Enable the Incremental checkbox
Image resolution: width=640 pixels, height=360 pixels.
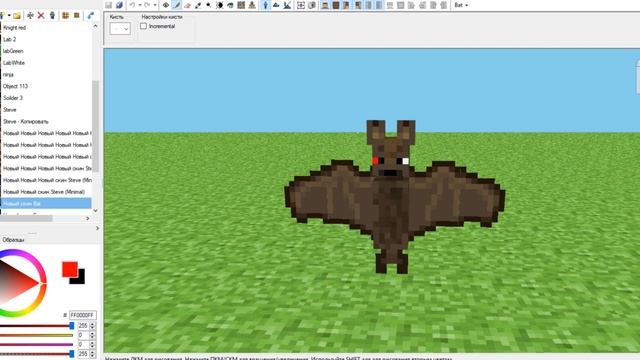click(x=143, y=26)
